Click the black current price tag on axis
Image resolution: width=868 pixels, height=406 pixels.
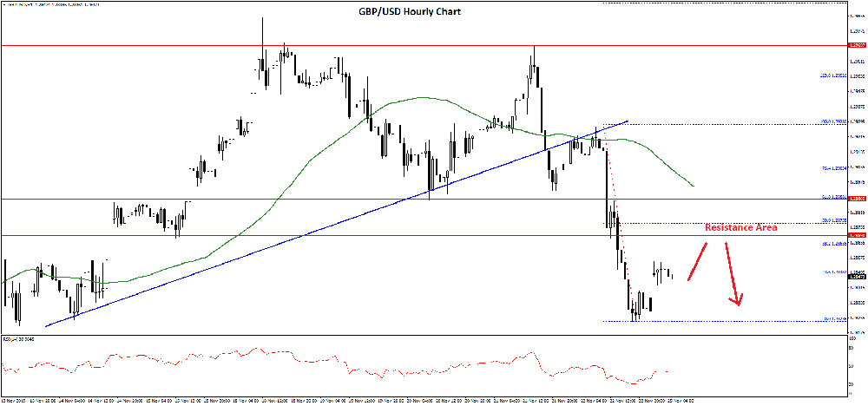pos(858,278)
